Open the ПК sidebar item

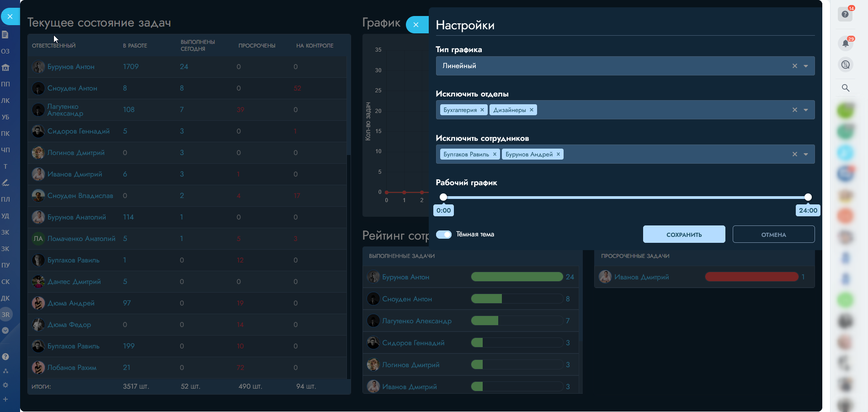pyautogui.click(x=5, y=134)
